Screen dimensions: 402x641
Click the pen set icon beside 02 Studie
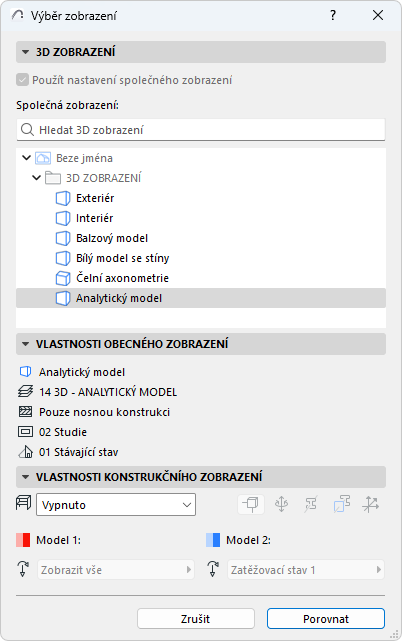(x=25, y=432)
